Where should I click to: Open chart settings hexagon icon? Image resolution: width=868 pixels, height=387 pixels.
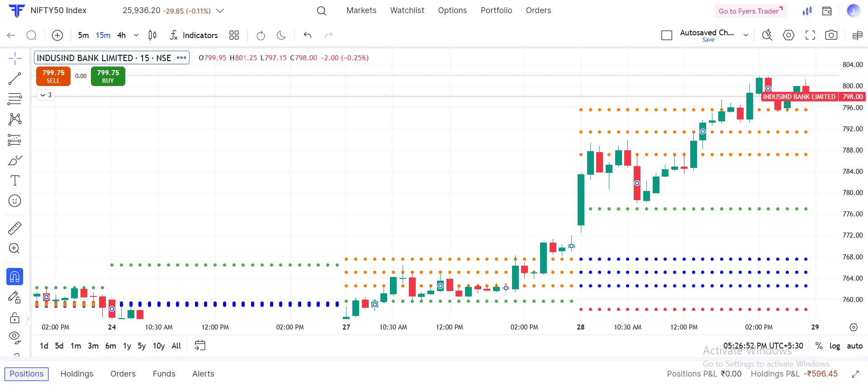(x=788, y=35)
